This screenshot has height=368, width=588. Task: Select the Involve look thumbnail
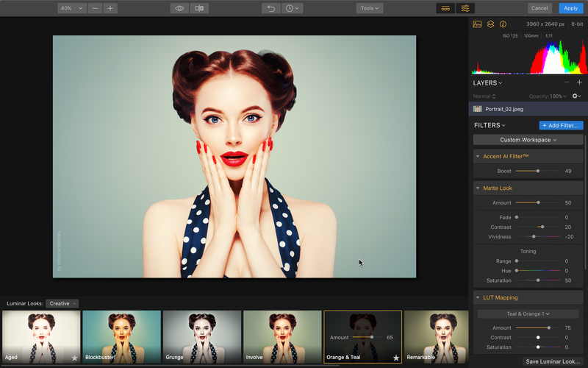282,337
